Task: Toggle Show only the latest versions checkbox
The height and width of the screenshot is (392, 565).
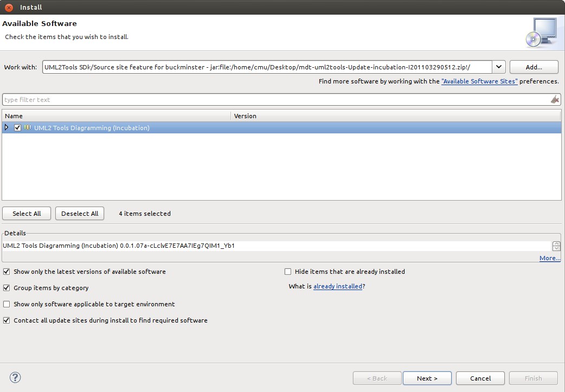Action: (7, 272)
